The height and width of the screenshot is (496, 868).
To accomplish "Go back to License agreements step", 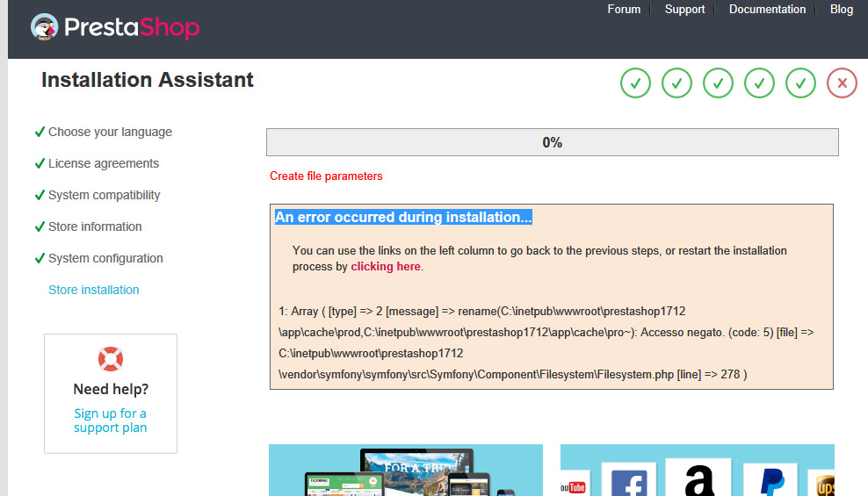I will tap(104, 163).
